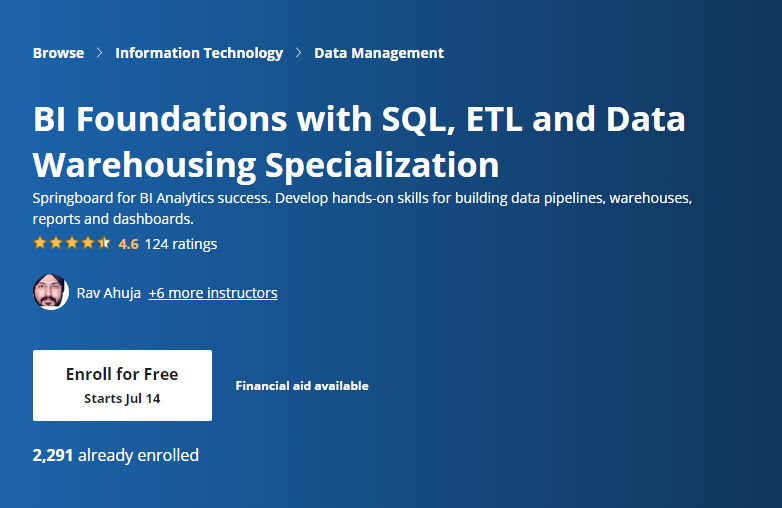Click the second gold rating star

pyautogui.click(x=56, y=243)
